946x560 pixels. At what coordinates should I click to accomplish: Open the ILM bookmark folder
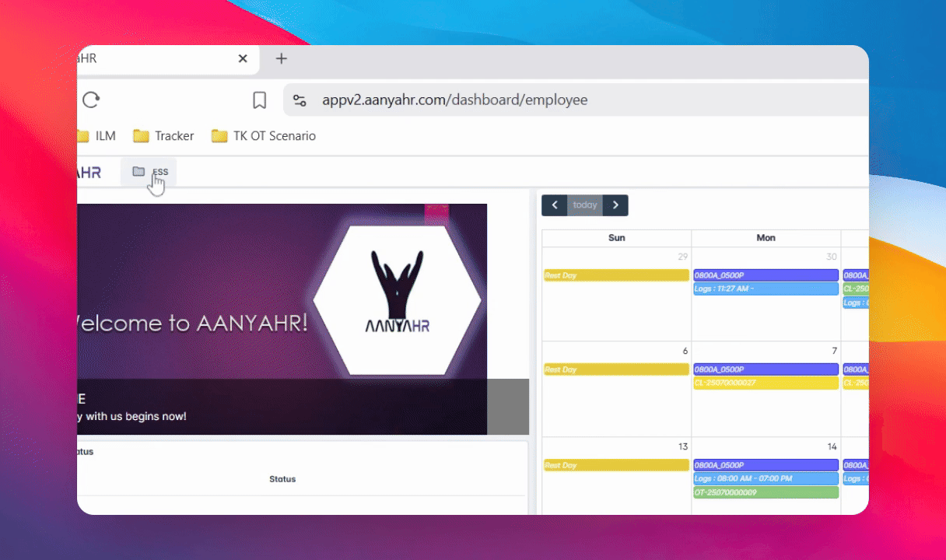coord(97,136)
